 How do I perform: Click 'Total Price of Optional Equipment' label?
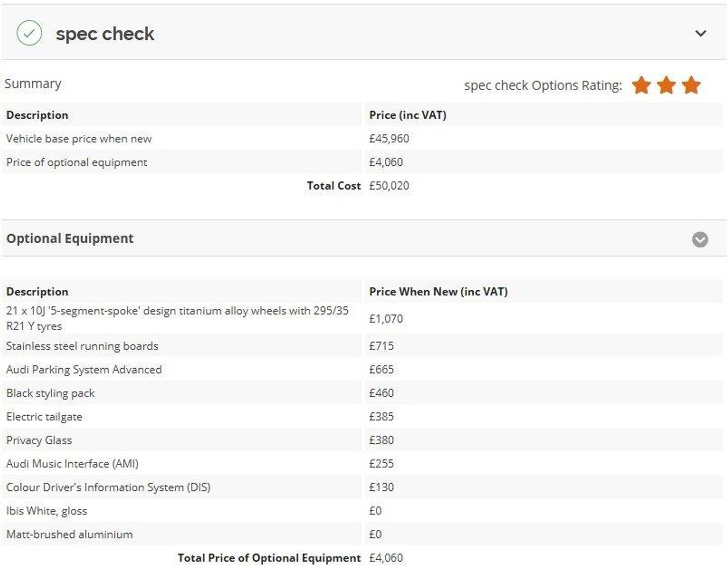pyautogui.click(x=269, y=558)
